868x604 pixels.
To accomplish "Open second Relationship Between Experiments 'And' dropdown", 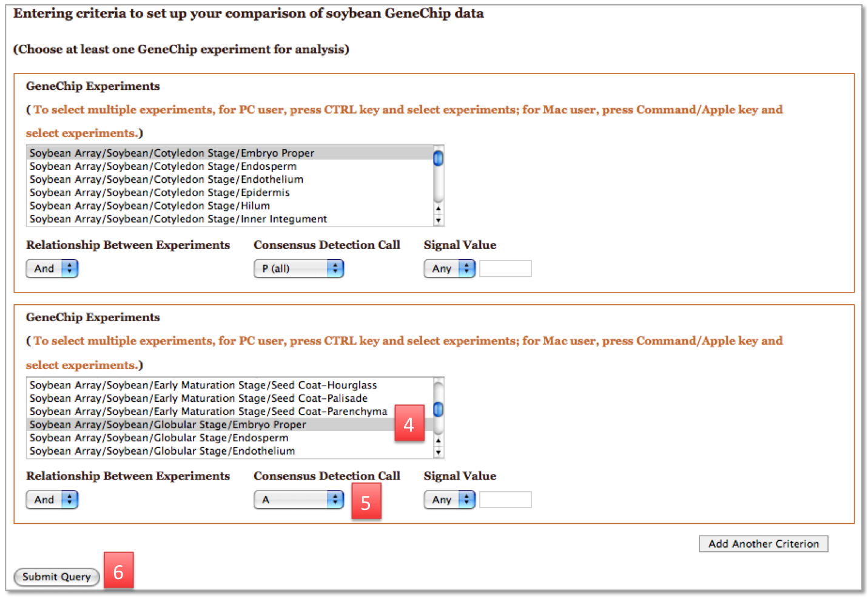I will 52,500.
